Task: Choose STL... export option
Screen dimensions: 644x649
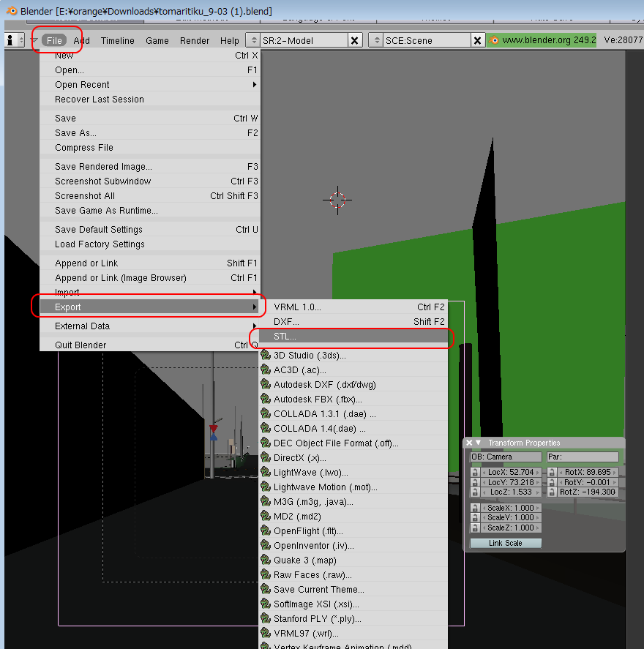Action: click(353, 337)
